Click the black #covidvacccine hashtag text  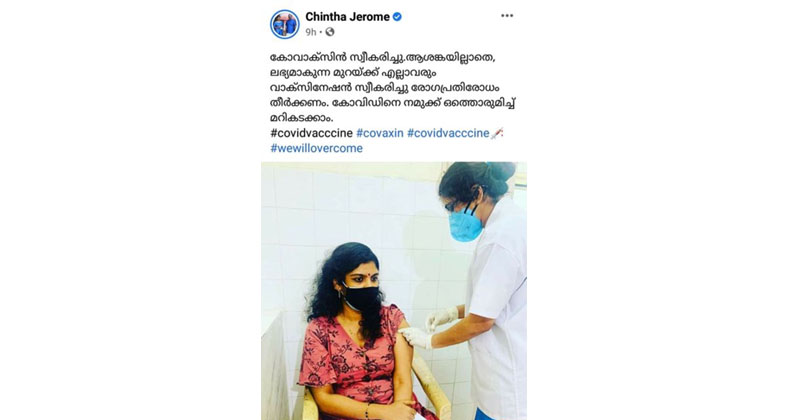[x=311, y=133]
